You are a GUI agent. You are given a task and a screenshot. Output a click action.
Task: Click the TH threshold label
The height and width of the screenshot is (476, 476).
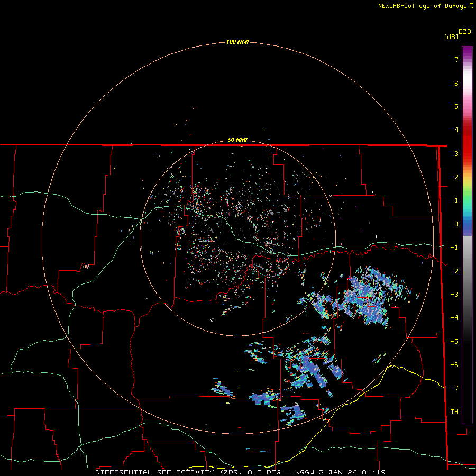(x=454, y=412)
